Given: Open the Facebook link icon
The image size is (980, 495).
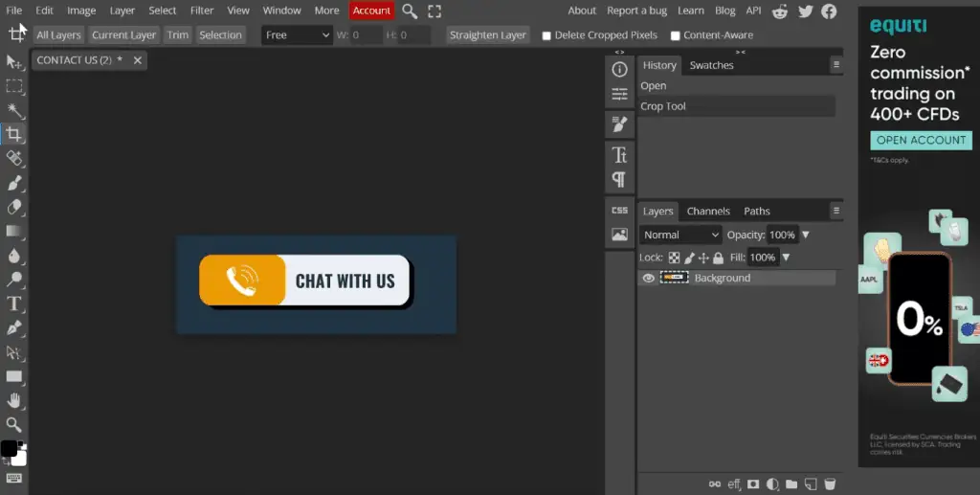Looking at the screenshot, I should tap(829, 11).
